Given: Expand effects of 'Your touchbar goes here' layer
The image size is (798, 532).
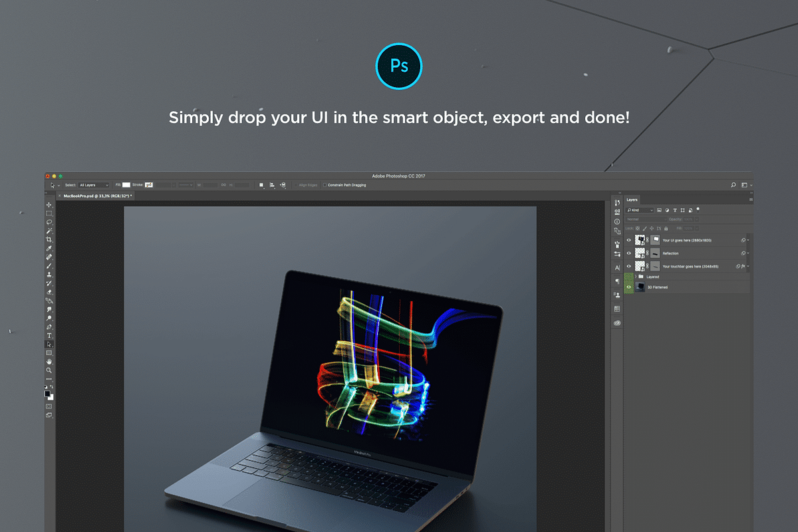Looking at the screenshot, I should pos(748,266).
